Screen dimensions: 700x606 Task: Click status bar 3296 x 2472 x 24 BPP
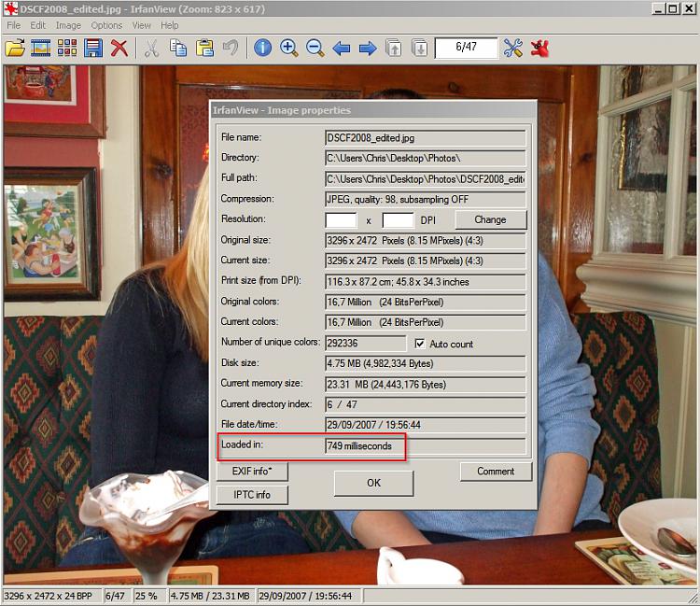point(51,596)
